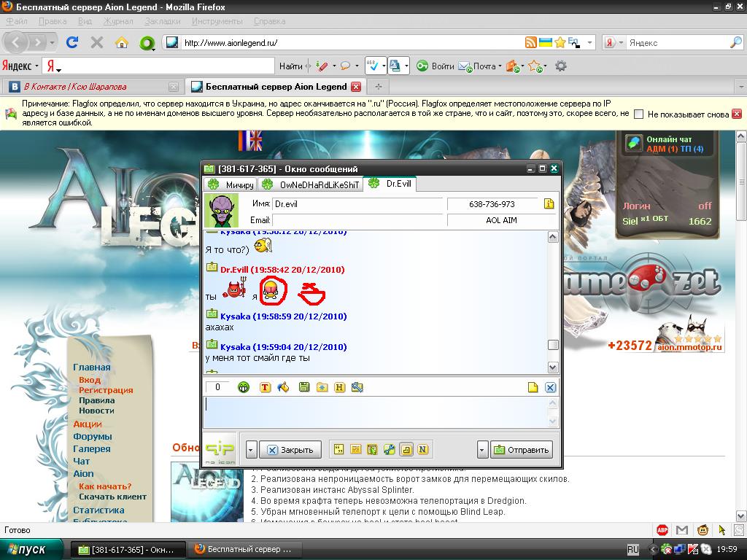
Task: Open the Регистрация link
Action: click(x=106, y=390)
